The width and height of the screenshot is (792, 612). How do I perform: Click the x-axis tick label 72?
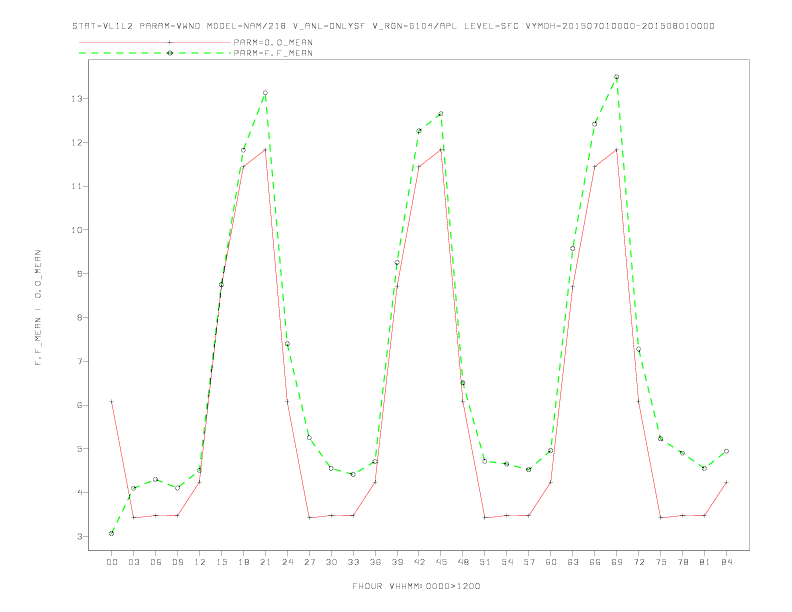[639, 562]
